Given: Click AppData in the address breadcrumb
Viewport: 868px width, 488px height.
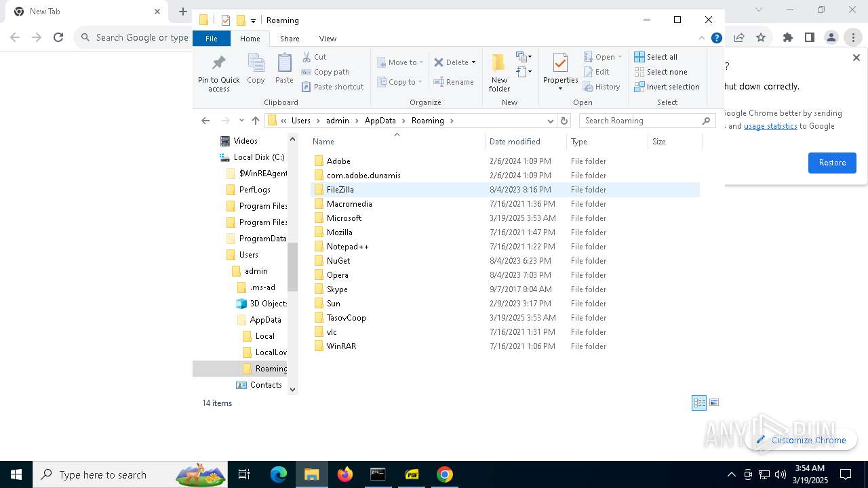Looking at the screenshot, I should 380,121.
